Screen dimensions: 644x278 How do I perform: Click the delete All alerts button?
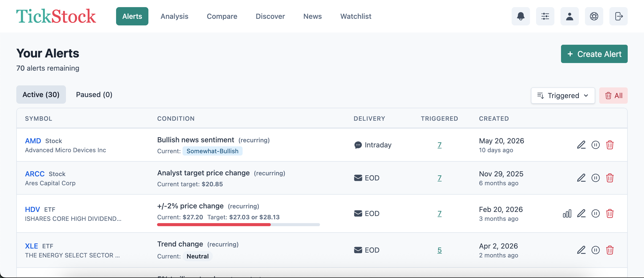(613, 96)
